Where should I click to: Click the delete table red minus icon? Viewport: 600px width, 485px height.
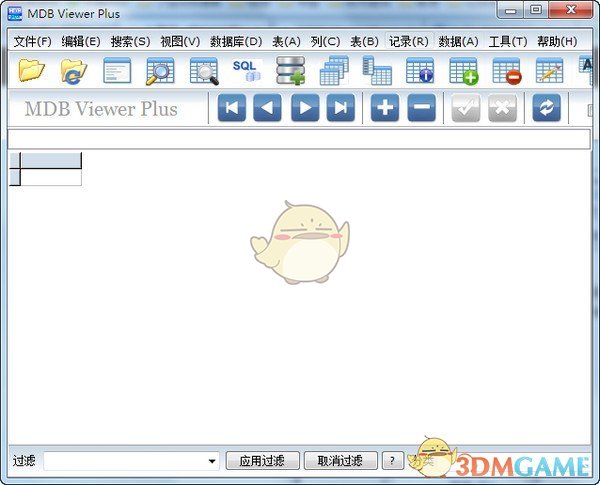click(507, 70)
